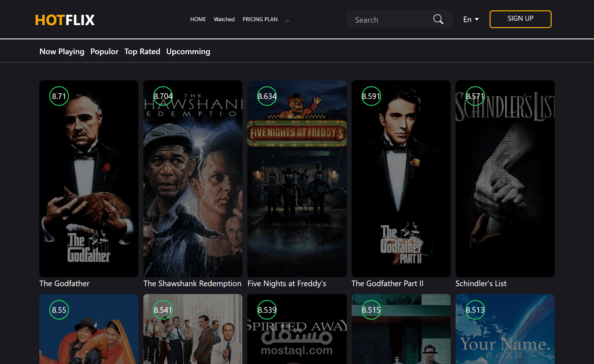
Task: Open the Watched menu item
Action: tap(224, 19)
